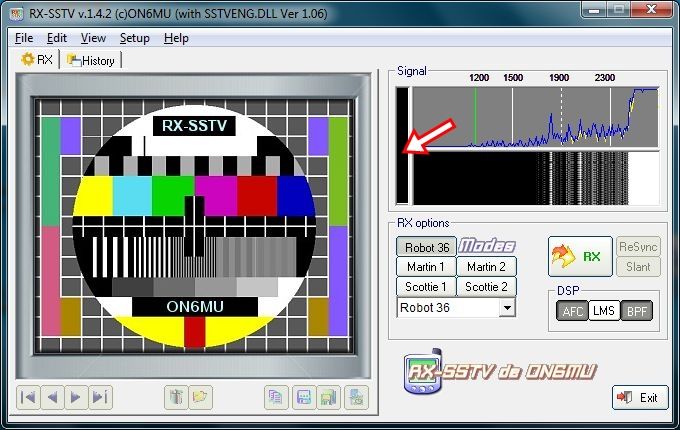The image size is (680, 430).
Task: Select Robot 36 mode button
Action: (x=426, y=247)
